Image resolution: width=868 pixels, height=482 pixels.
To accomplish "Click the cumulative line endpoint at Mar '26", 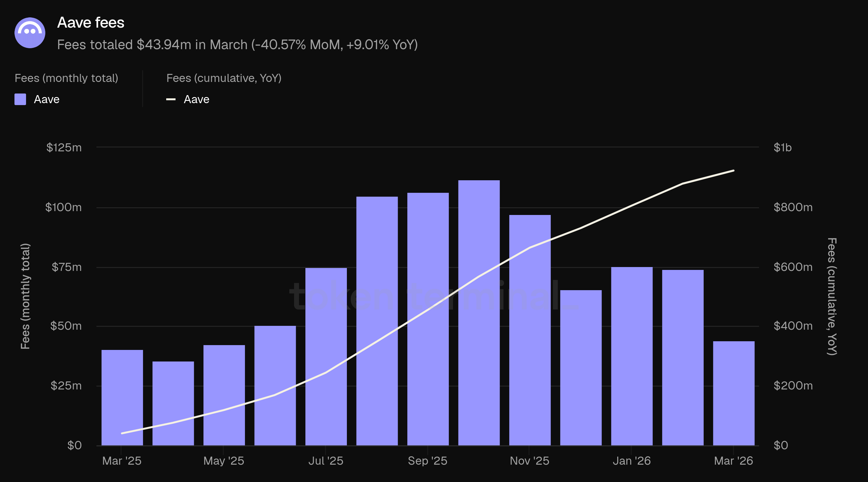I will 734,171.
